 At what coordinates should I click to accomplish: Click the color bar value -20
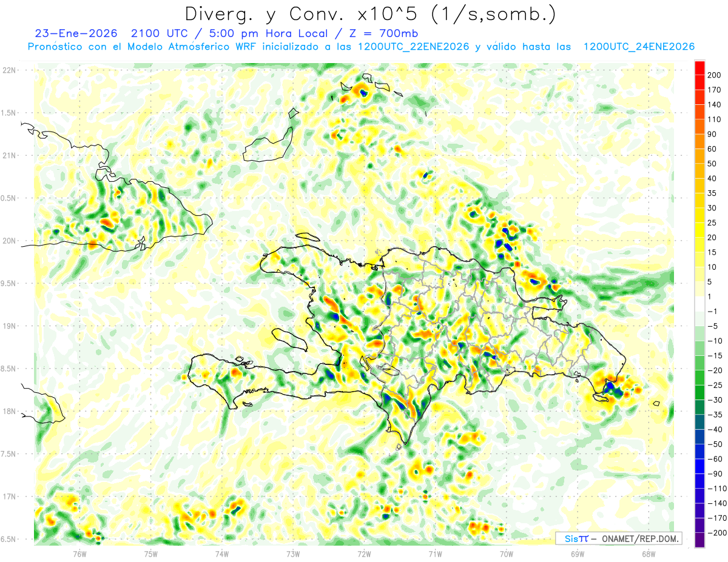(x=716, y=370)
